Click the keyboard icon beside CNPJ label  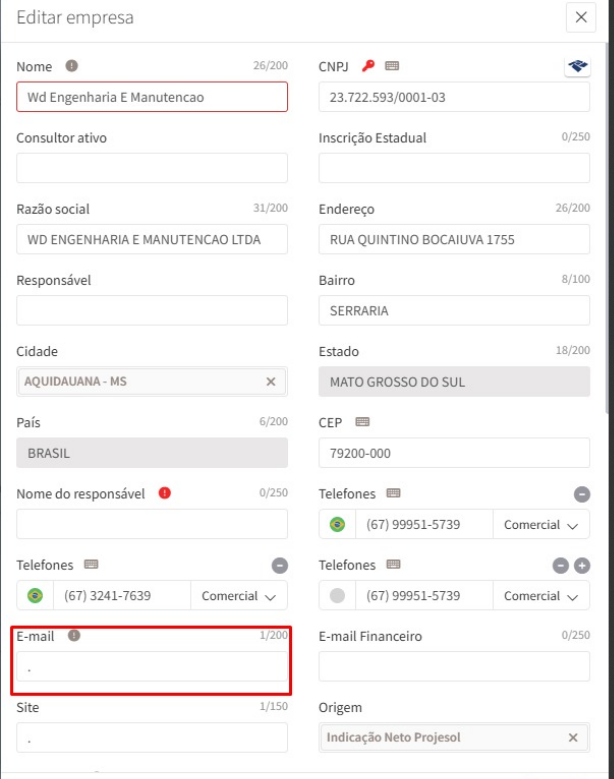tap(392, 66)
